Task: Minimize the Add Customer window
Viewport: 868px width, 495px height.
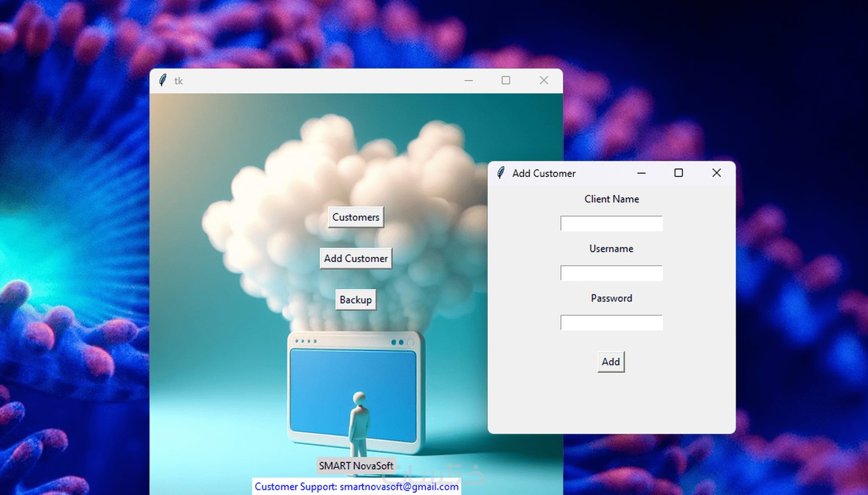Action: click(x=641, y=173)
